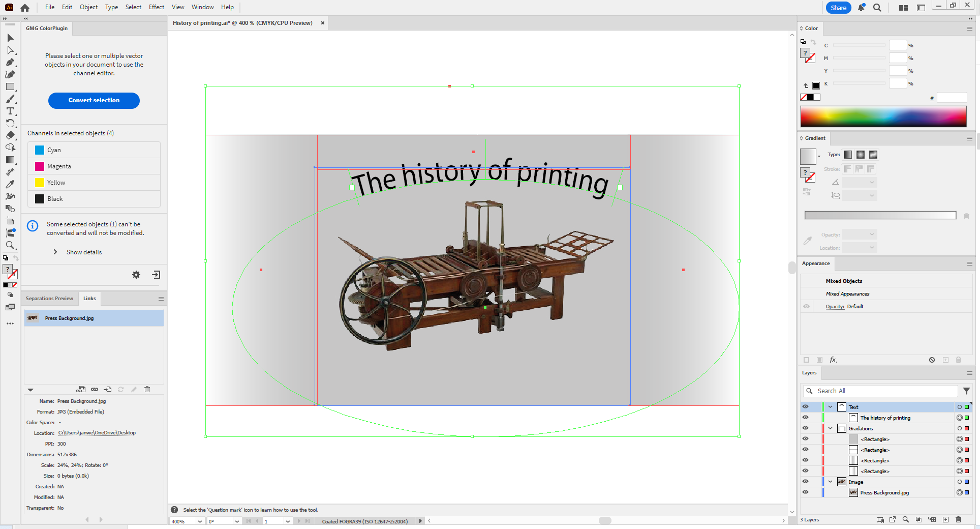
Task: Select the Pen tool in the toolbar
Action: coord(10,62)
